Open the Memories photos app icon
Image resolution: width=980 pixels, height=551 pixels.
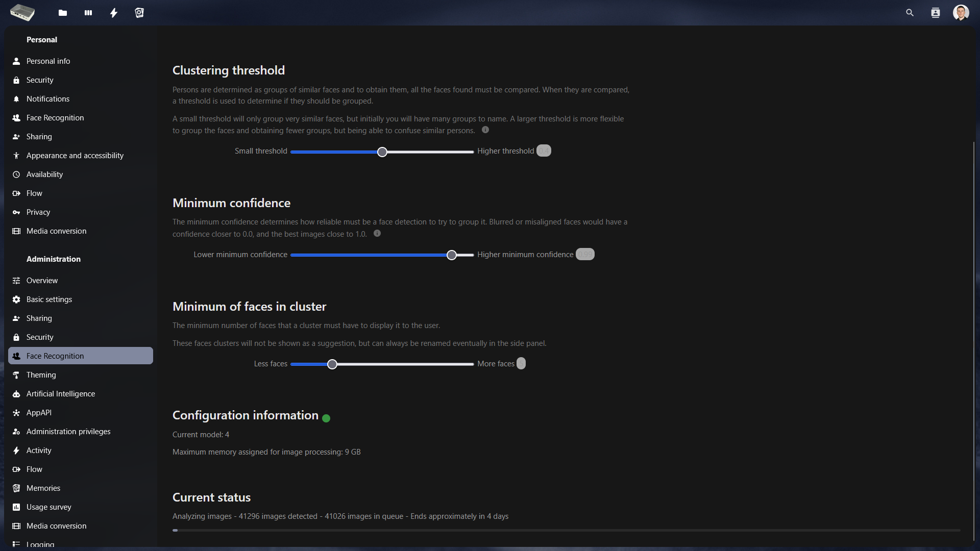(139, 13)
